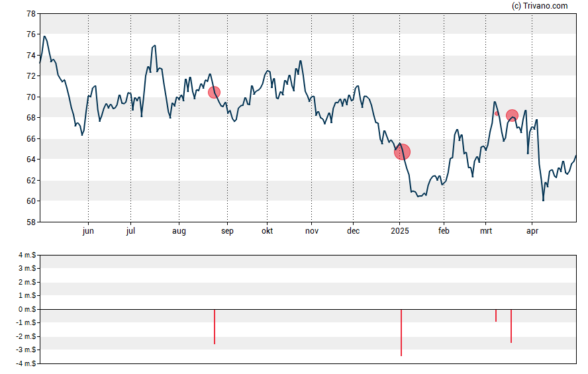
Task: Click the short red bar in mrt
Action: point(496,315)
